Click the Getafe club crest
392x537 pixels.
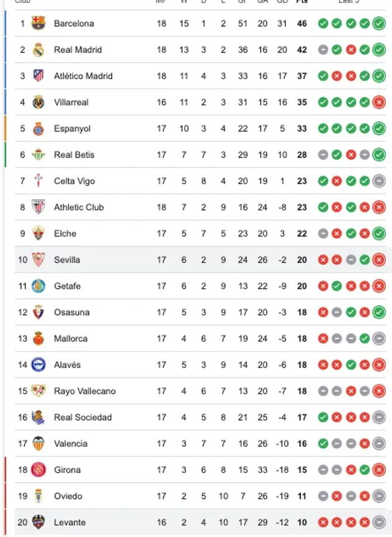[39, 286]
